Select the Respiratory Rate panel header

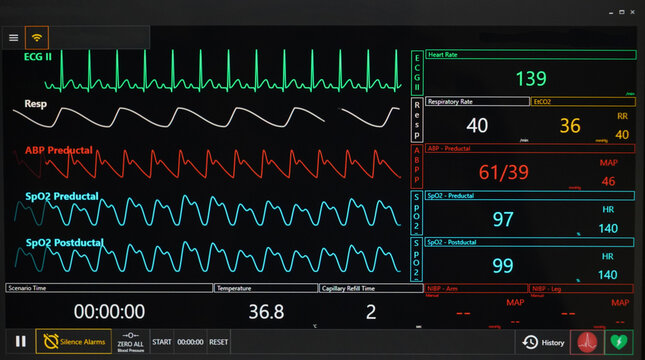[477, 102]
